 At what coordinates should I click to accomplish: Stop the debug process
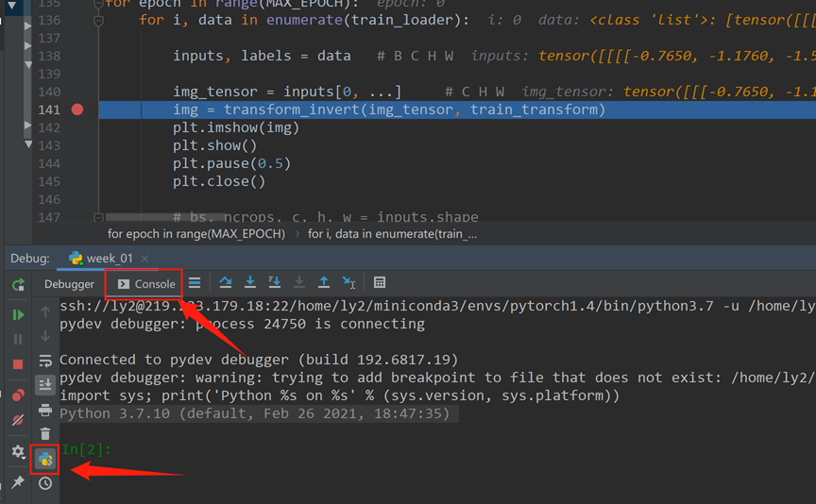[18, 364]
